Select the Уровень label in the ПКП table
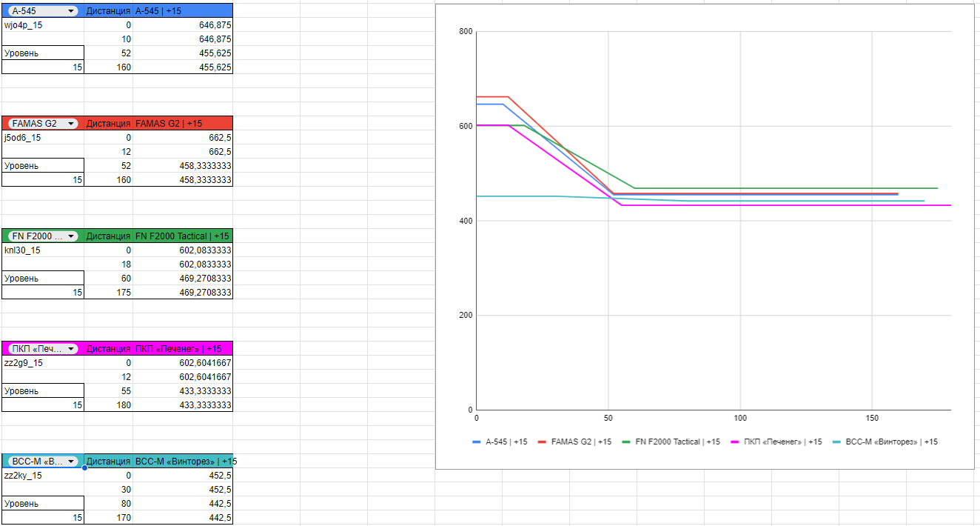The image size is (980, 526). coord(43,391)
